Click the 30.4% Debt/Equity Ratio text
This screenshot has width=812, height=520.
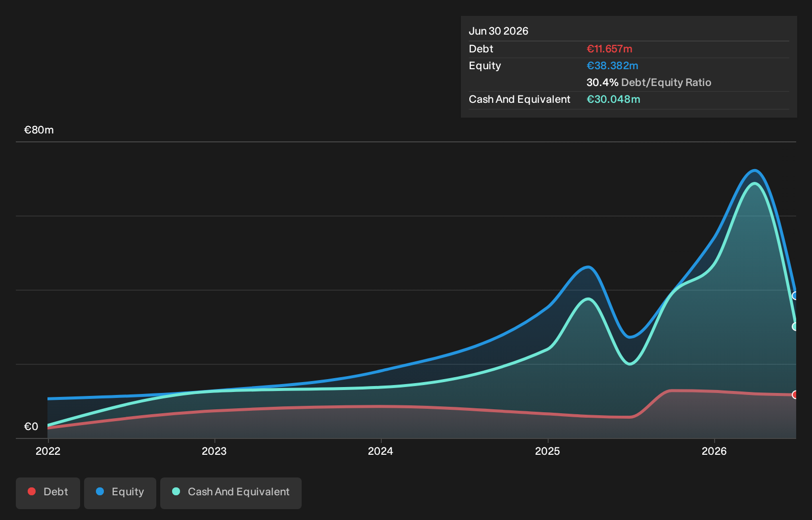(649, 83)
